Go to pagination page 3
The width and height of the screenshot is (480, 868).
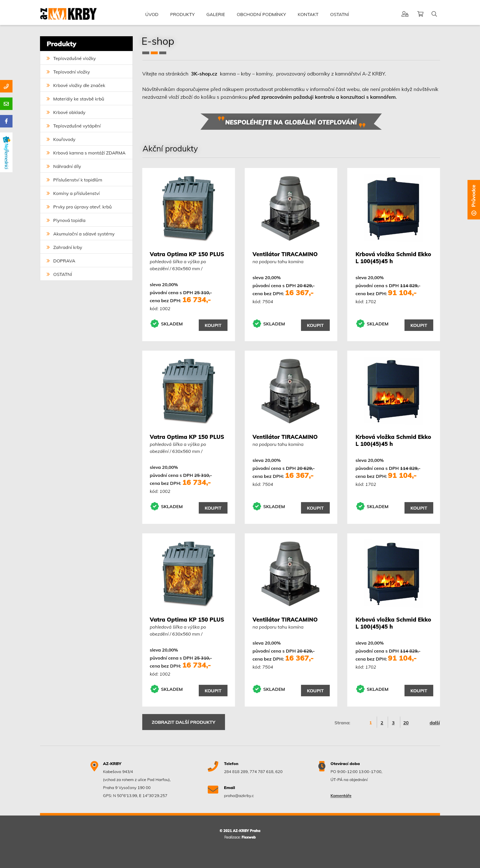coord(393,723)
